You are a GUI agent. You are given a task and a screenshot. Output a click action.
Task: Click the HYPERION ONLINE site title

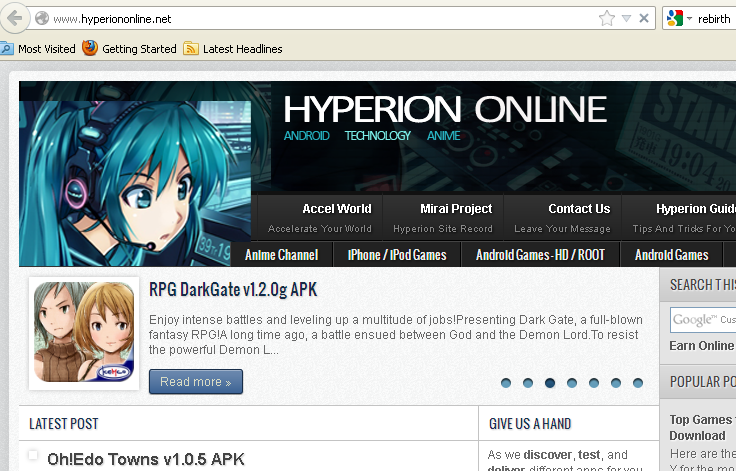445,109
